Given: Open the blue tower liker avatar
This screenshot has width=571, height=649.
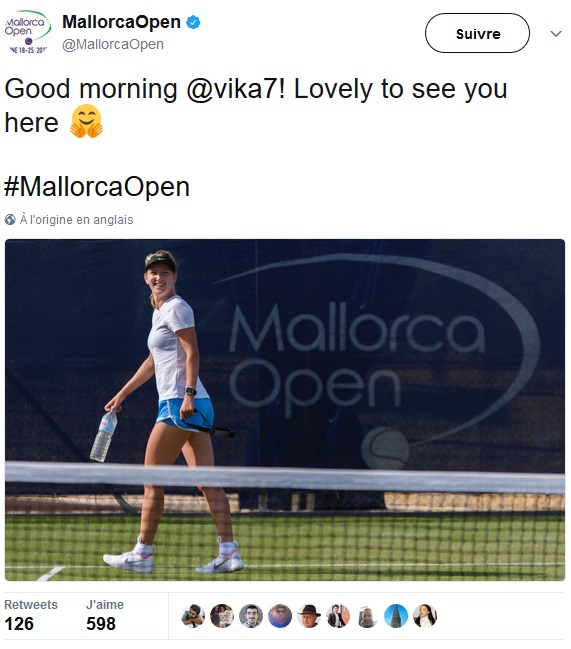Looking at the screenshot, I should pos(396,616).
